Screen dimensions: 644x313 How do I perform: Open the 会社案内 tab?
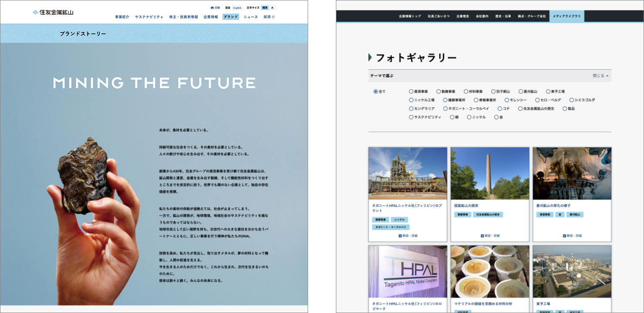[x=482, y=16]
